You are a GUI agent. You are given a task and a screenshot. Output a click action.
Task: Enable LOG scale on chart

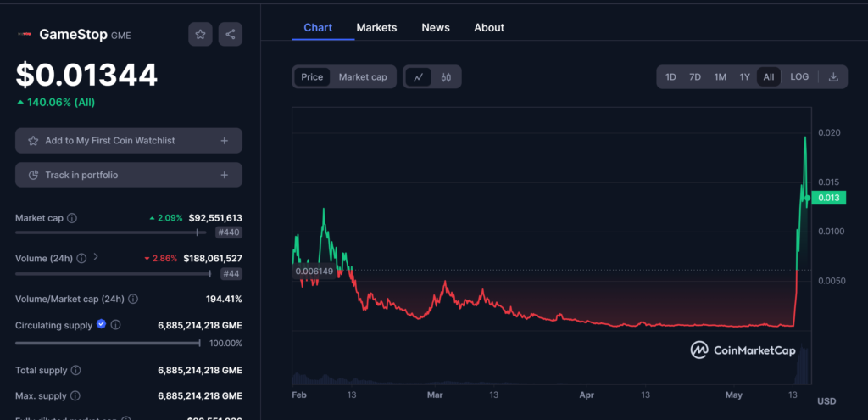tap(799, 77)
